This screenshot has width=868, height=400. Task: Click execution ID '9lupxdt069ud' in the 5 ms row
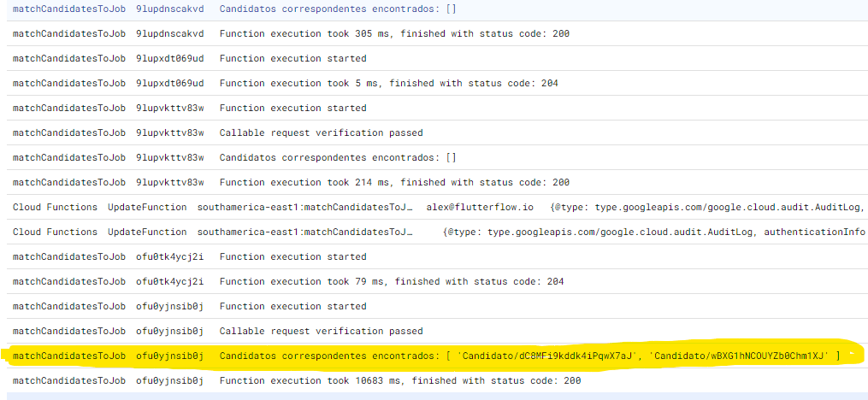(x=170, y=84)
